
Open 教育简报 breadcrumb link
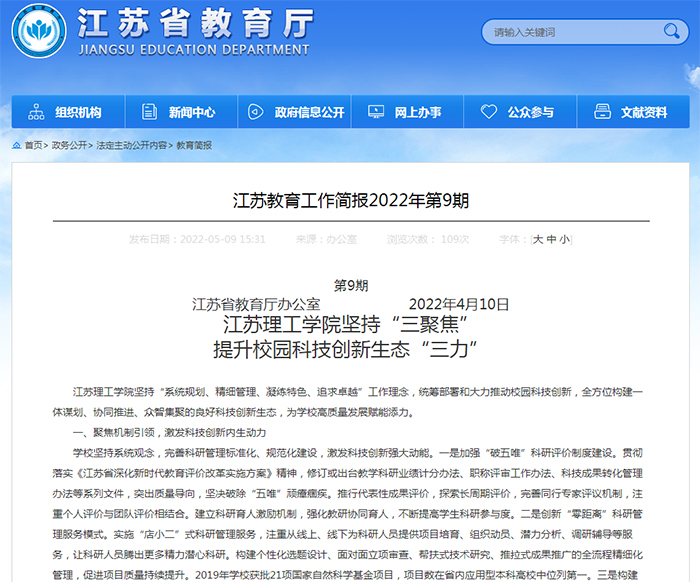pos(194,146)
